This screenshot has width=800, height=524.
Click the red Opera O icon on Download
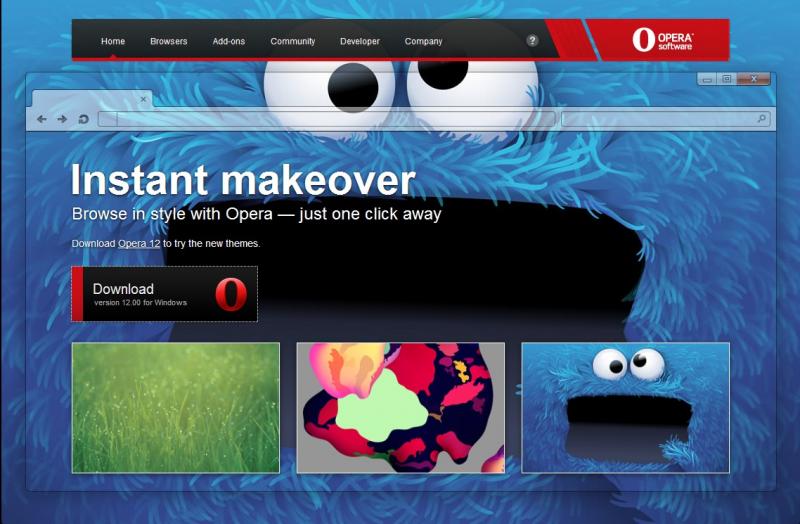[231, 294]
